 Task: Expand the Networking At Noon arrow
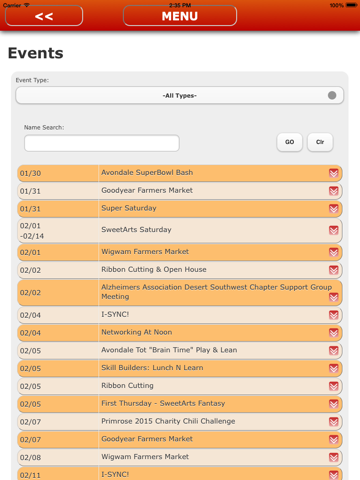333,333
